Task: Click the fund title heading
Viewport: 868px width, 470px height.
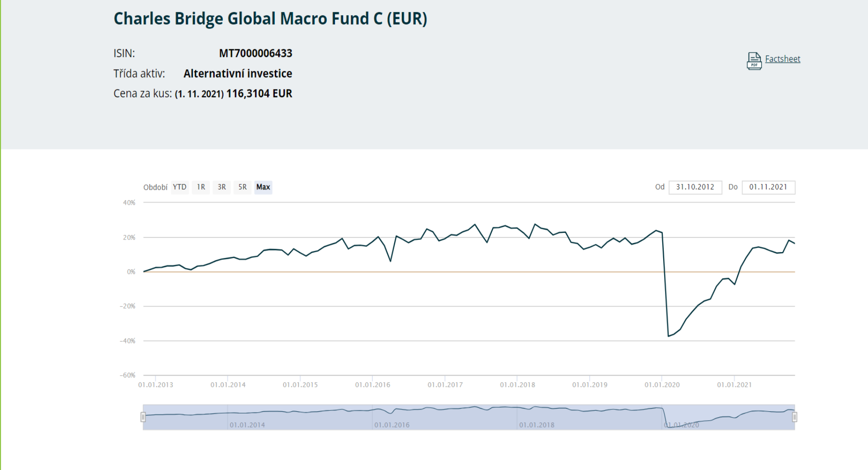Action: pos(270,19)
